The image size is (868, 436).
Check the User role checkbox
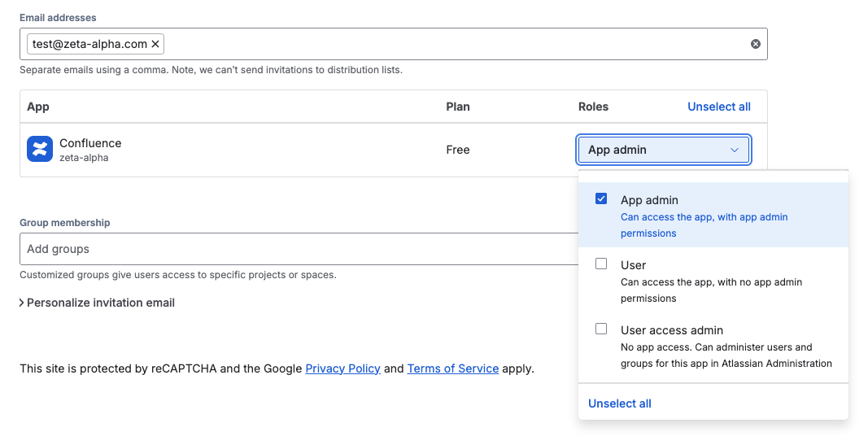pyautogui.click(x=601, y=264)
